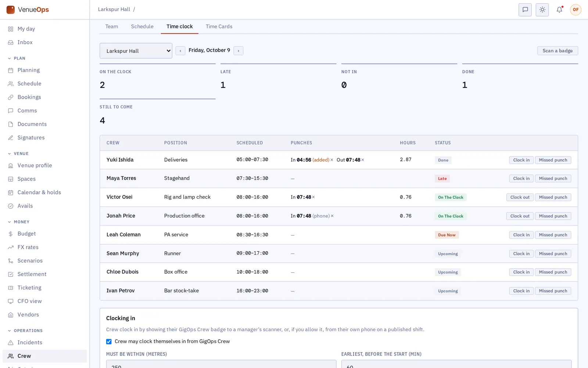Collapse the MONEY sidebar group
This screenshot has height=368, width=588.
pos(19,222)
